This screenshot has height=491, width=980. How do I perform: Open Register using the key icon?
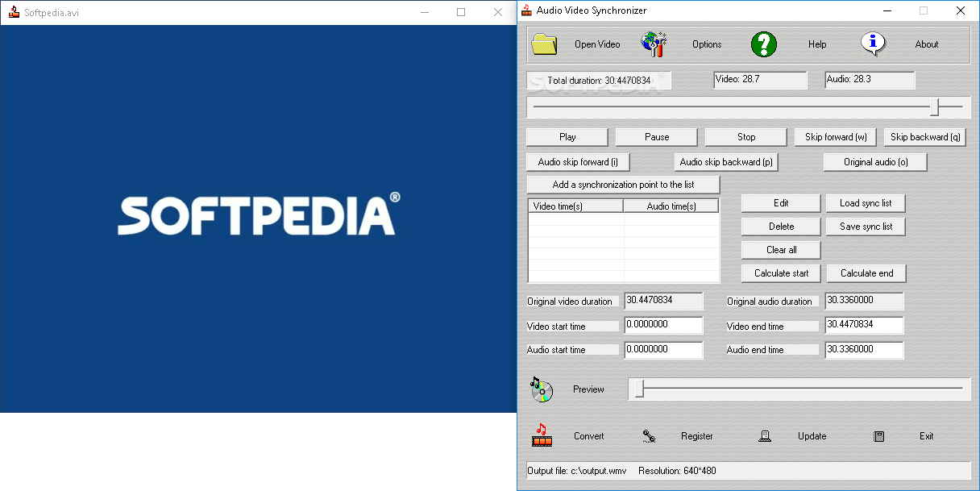(x=649, y=436)
